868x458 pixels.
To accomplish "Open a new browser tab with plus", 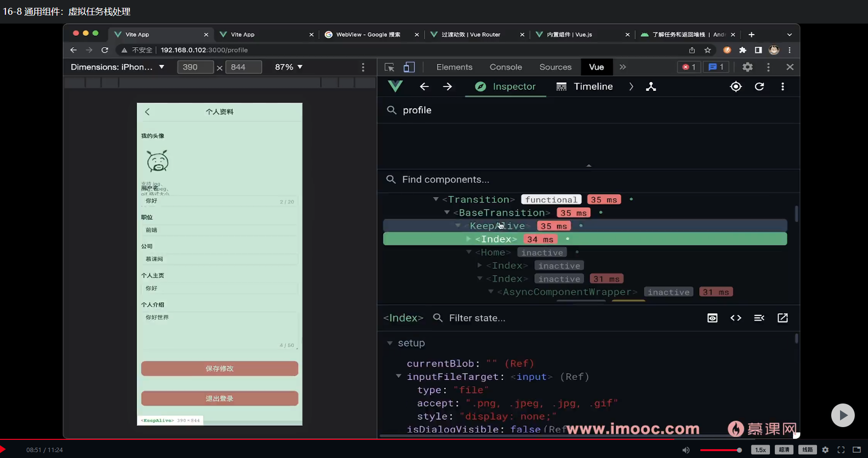I will 751,34.
